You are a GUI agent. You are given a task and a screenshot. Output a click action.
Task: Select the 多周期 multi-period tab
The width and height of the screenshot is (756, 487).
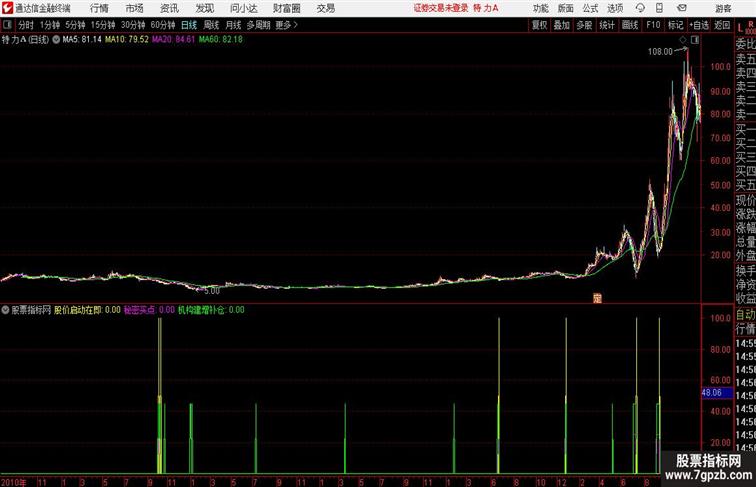coord(258,25)
